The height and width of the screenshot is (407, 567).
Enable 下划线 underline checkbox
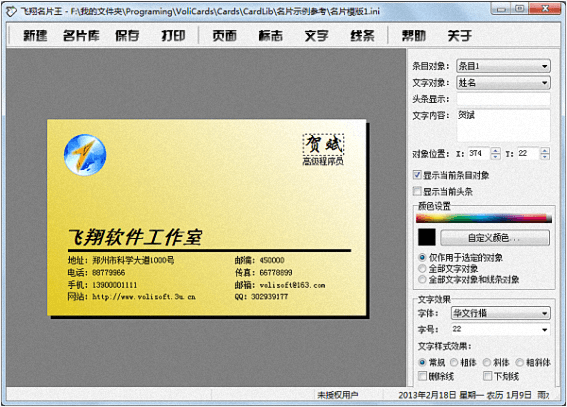487,376
